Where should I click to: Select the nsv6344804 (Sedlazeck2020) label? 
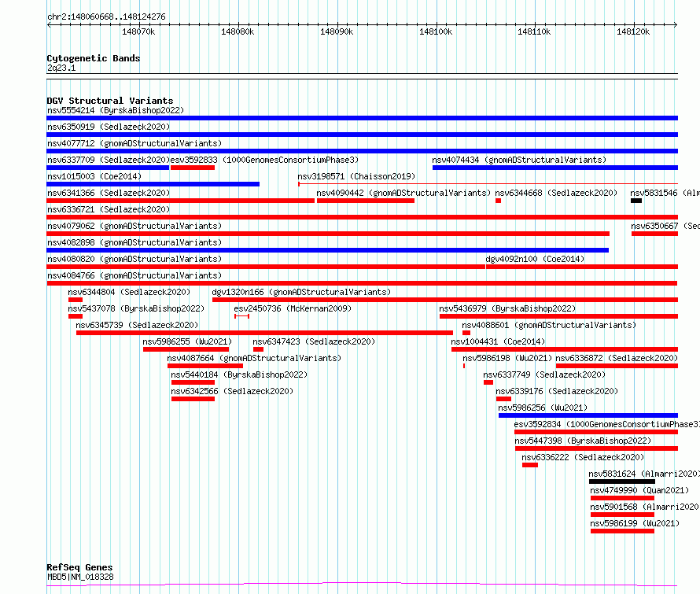[x=129, y=292]
